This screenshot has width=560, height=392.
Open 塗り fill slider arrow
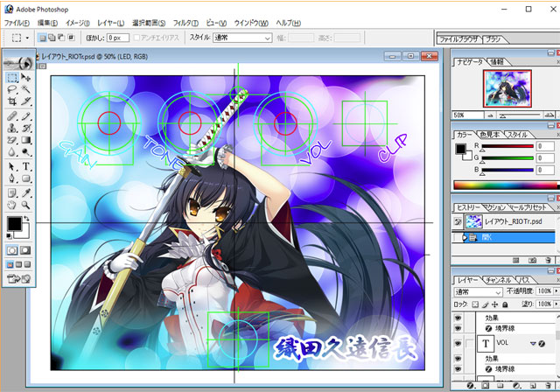point(556,304)
